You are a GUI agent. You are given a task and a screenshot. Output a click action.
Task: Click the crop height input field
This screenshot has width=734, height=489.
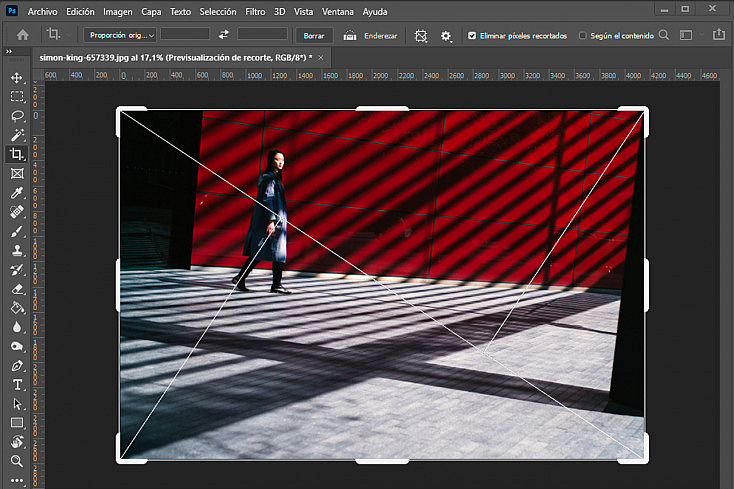[262, 34]
